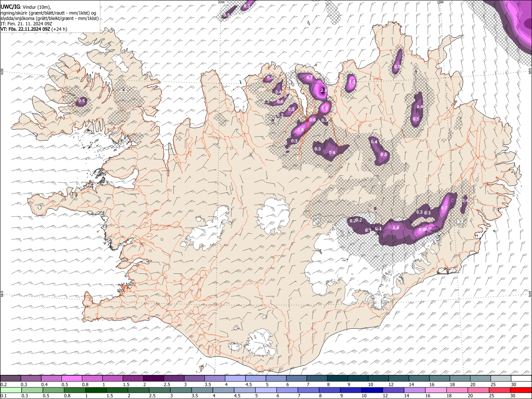The height and width of the screenshot is (399, 532).
Task: Pick lower-row swatch between 7 and 8
Action: 308,390
